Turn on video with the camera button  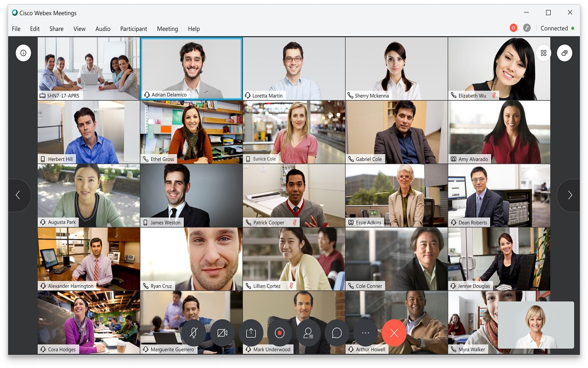tap(222, 333)
